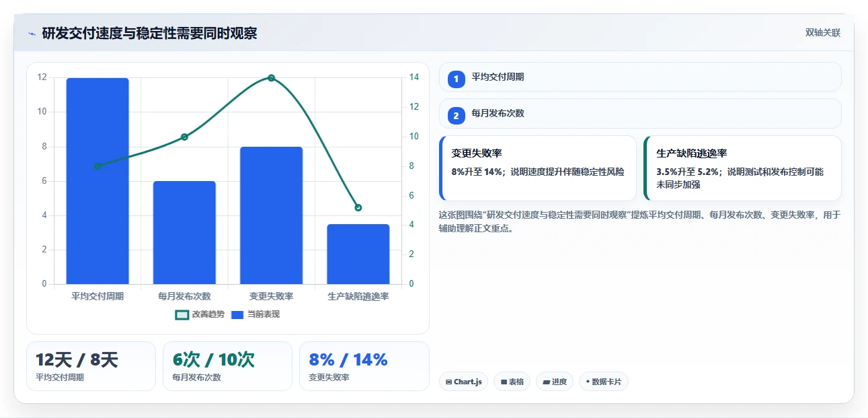Click the 6次 / 10次 stat card
868x418 pixels.
227,366
